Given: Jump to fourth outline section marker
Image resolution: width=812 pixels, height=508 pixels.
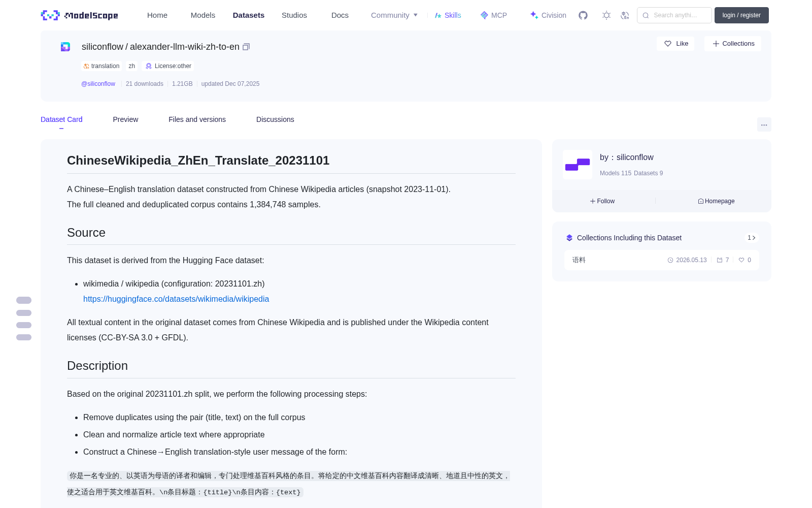Looking at the screenshot, I should (x=24, y=337).
